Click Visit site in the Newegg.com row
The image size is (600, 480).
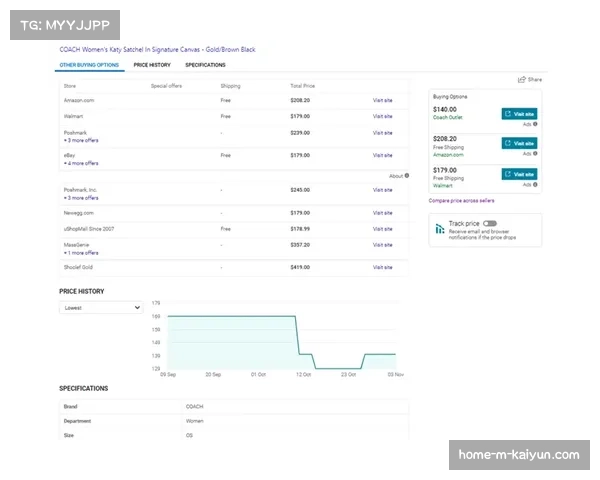click(383, 213)
